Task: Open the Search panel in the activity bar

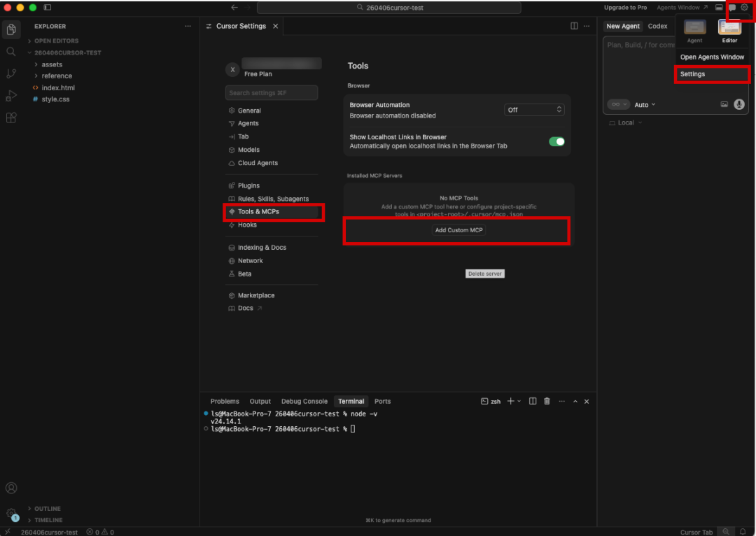Action: (x=11, y=51)
